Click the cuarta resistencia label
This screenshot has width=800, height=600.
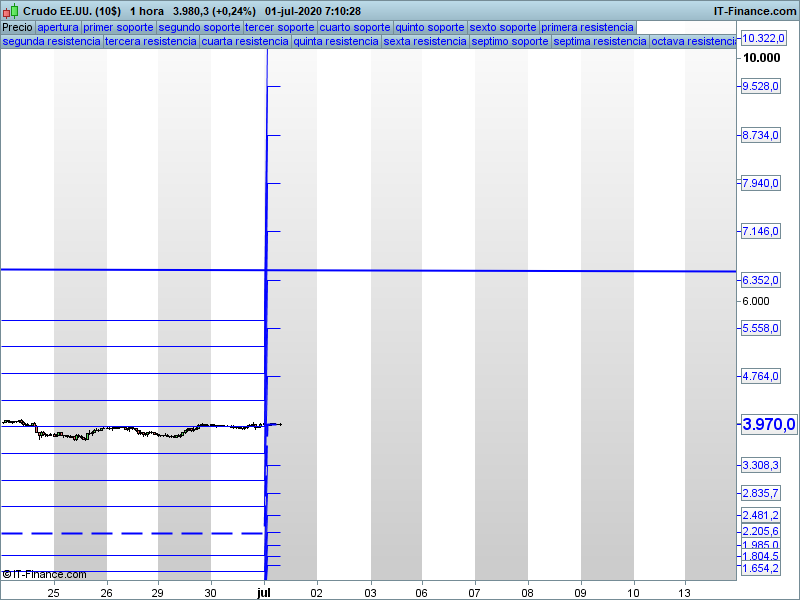click(244, 42)
